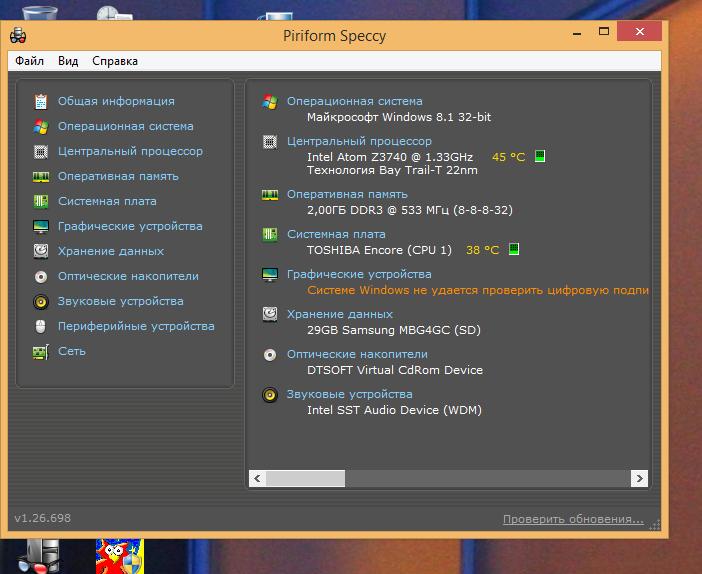Click the 45 °C CPU temperature value
This screenshot has height=574, width=702.
tap(509, 157)
